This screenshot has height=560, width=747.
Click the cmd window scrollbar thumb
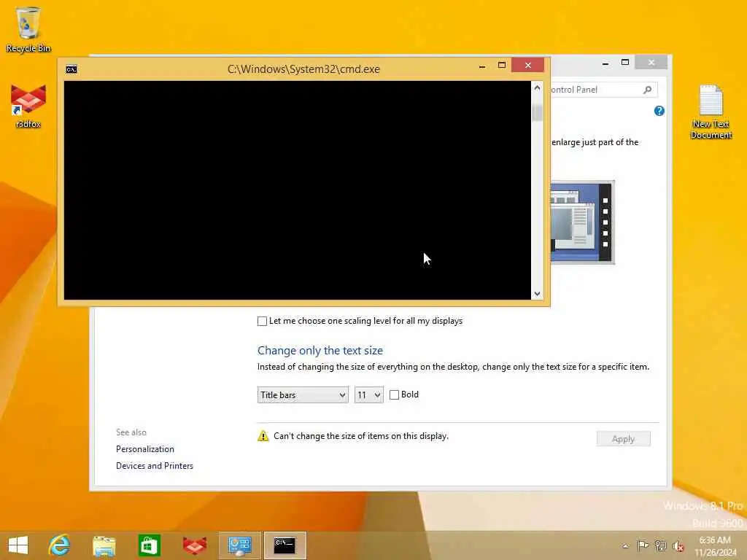point(537,112)
